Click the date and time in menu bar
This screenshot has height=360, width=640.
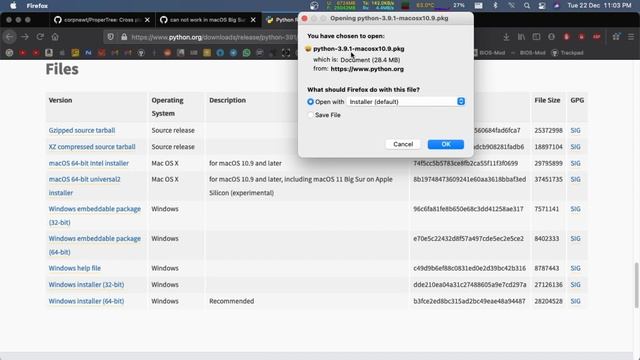tap(599, 6)
